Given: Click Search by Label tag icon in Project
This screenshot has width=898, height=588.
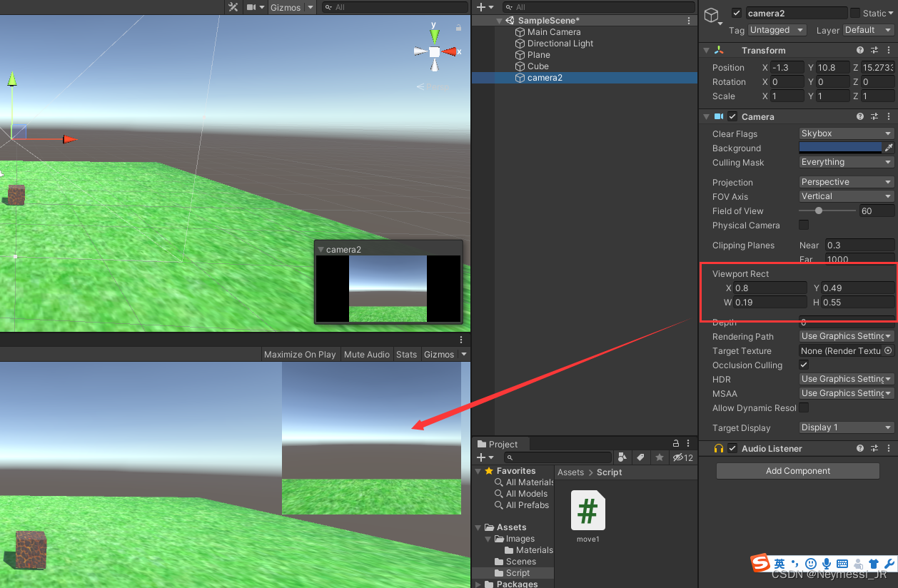Looking at the screenshot, I should (641, 457).
